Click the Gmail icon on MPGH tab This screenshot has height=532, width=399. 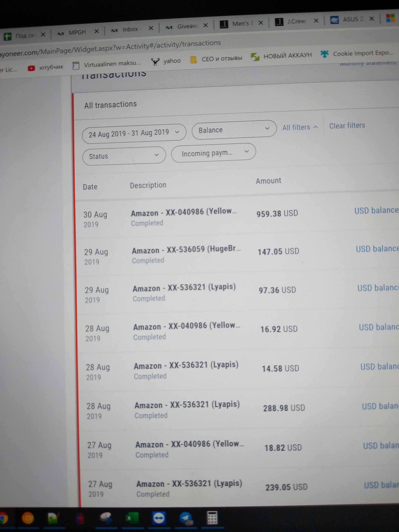pyautogui.click(x=61, y=34)
